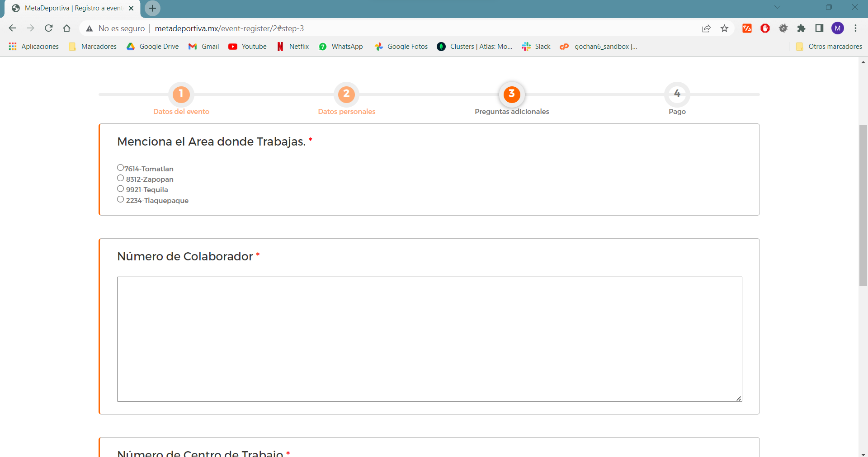Open the gear extension icon
868x457 pixels.
pyautogui.click(x=783, y=28)
